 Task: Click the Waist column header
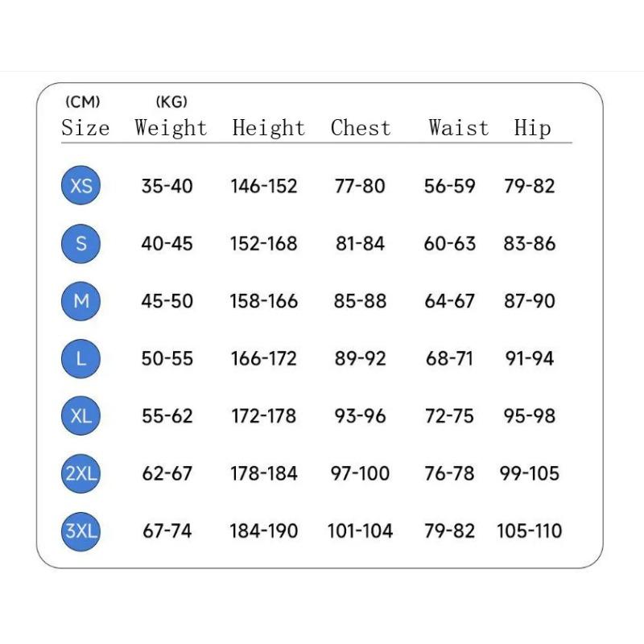click(x=458, y=128)
